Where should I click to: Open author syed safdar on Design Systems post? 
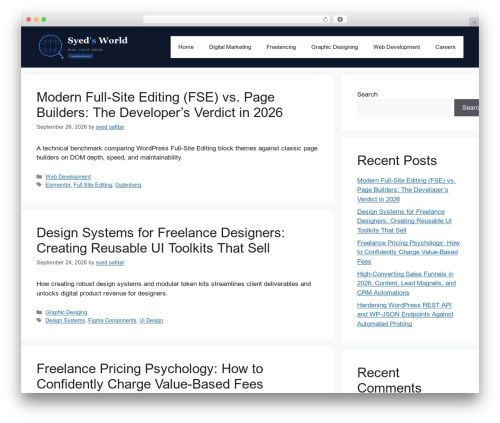(x=110, y=263)
